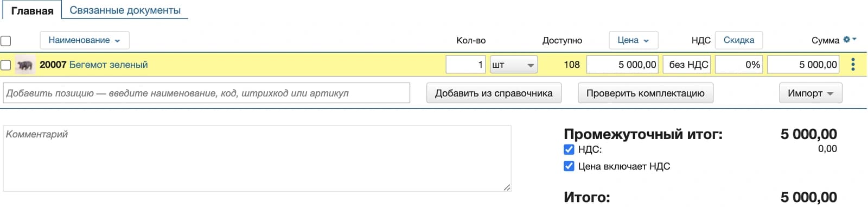This screenshot has width=868, height=207.
Task: Click inside the Комментарий text area
Action: pos(257,158)
